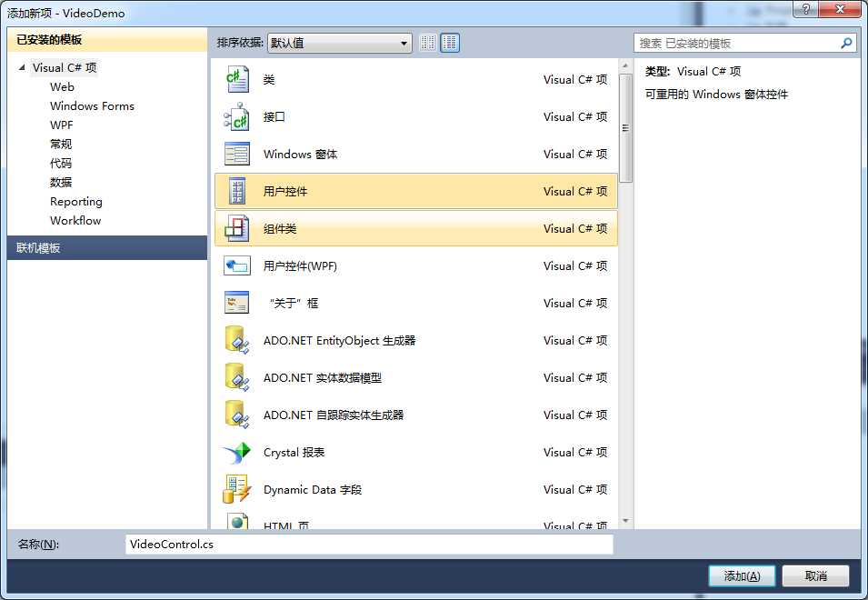This screenshot has height=600, width=868.
Task: Close the 添加新项 dialog
Action: point(840,9)
